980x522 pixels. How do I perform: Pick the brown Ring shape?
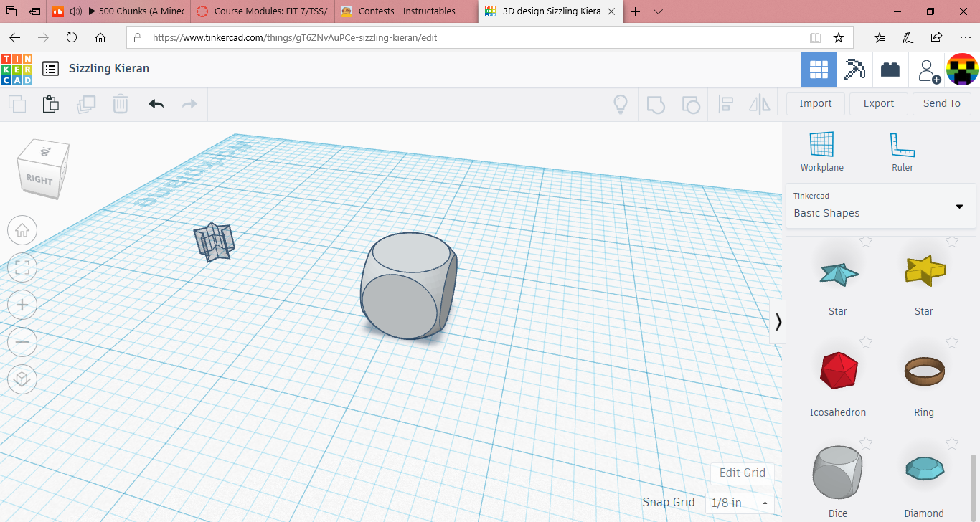click(925, 371)
